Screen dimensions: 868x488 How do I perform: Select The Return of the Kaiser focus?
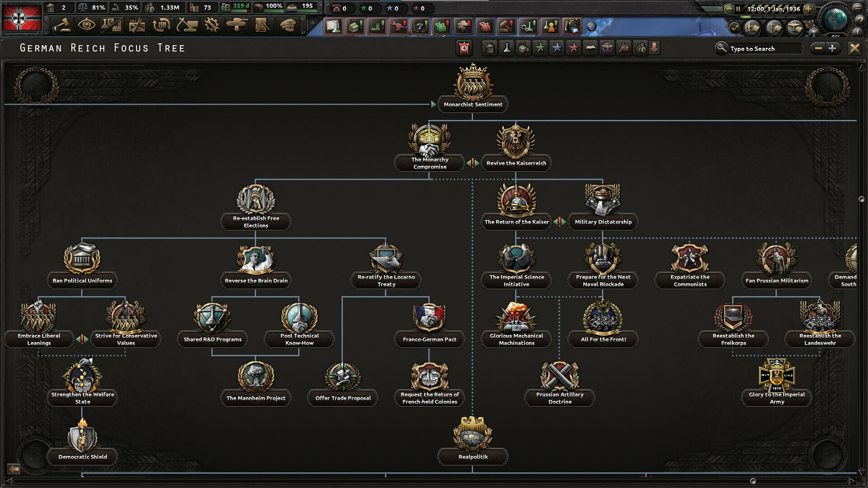point(516,207)
